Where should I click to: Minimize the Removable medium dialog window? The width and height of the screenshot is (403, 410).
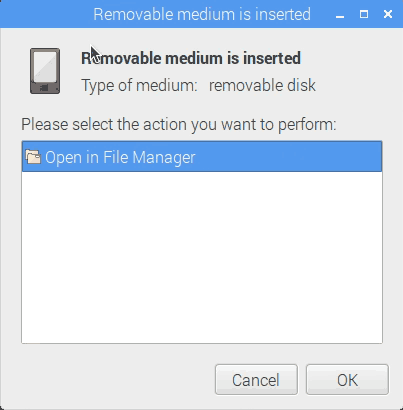tap(340, 14)
